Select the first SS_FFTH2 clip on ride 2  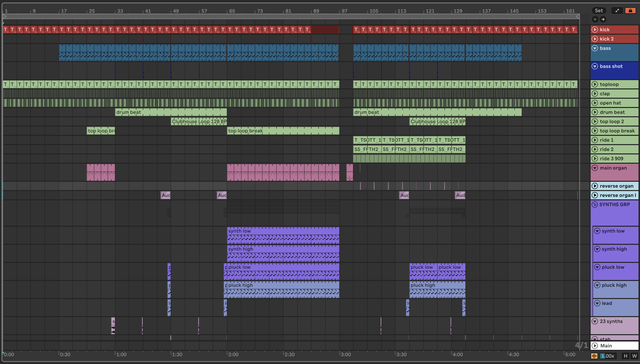click(x=367, y=149)
